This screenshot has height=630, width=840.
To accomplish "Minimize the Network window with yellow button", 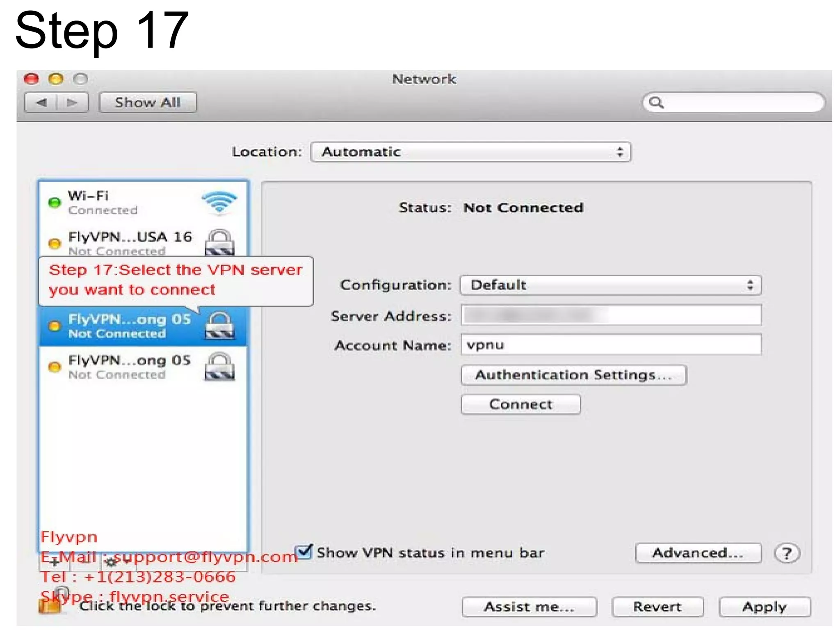I will click(56, 79).
